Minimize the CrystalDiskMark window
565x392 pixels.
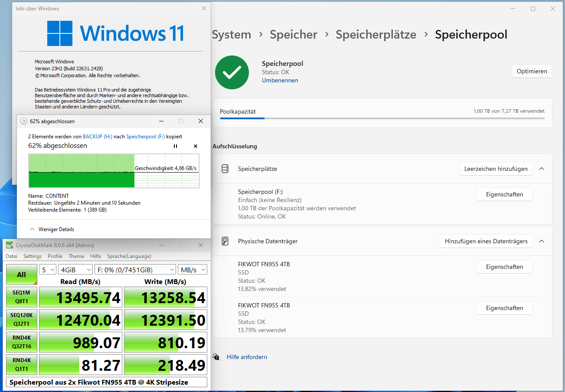(x=161, y=245)
